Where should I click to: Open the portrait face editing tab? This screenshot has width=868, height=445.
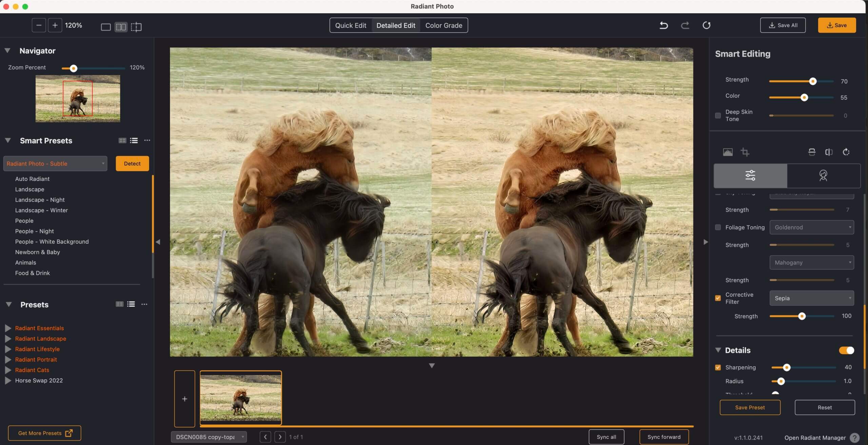[823, 175]
